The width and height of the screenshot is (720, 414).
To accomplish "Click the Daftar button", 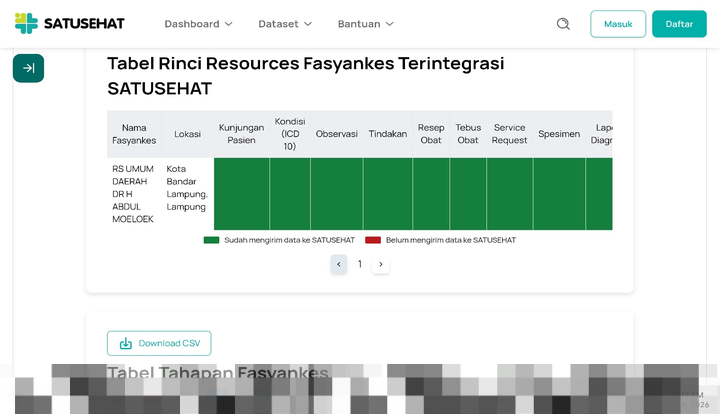I will pyautogui.click(x=679, y=24).
